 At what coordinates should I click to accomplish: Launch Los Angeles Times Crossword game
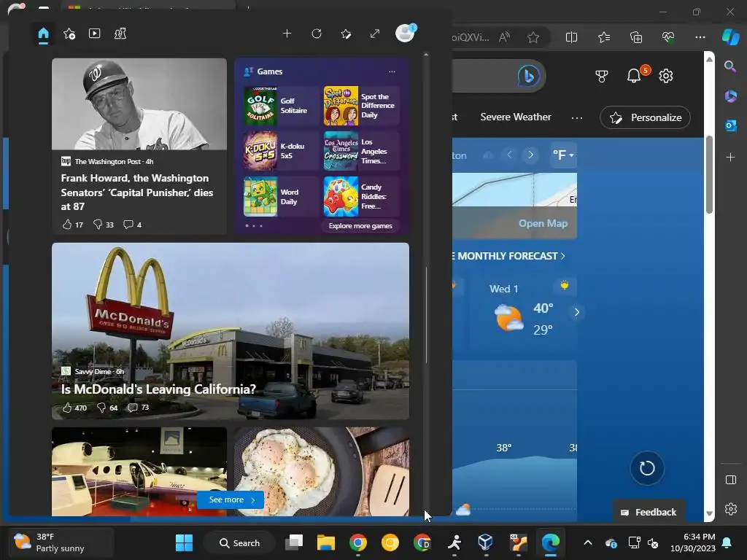[x=362, y=151]
